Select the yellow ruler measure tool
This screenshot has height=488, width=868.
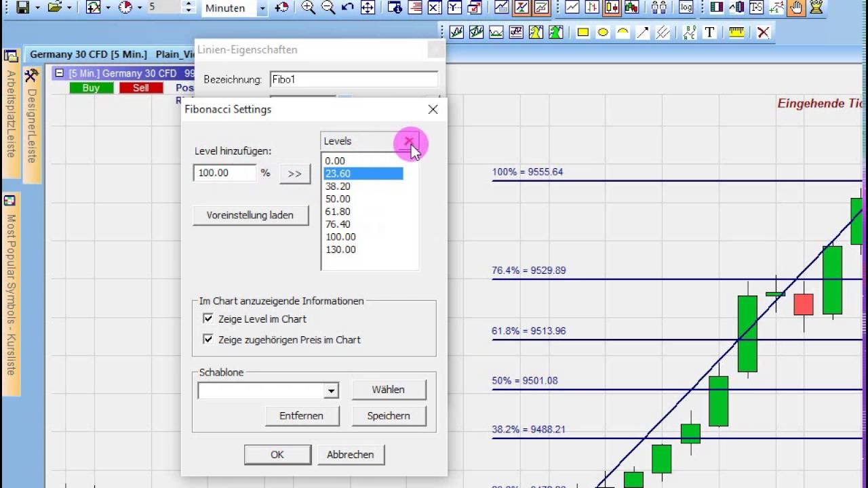[x=736, y=33]
